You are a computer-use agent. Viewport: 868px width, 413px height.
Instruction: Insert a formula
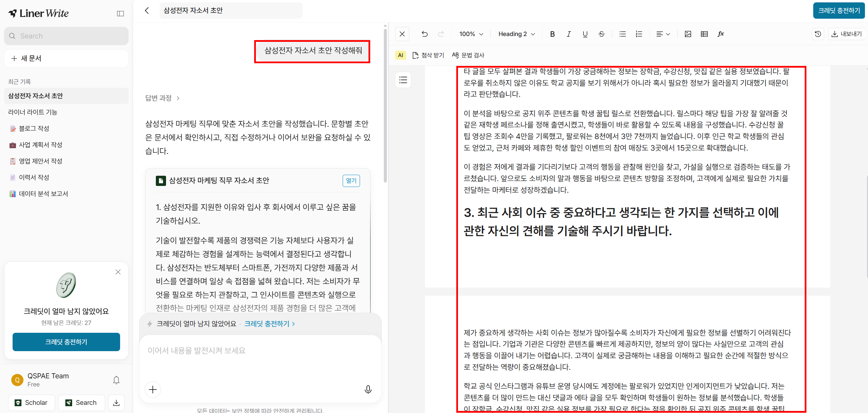coord(721,34)
